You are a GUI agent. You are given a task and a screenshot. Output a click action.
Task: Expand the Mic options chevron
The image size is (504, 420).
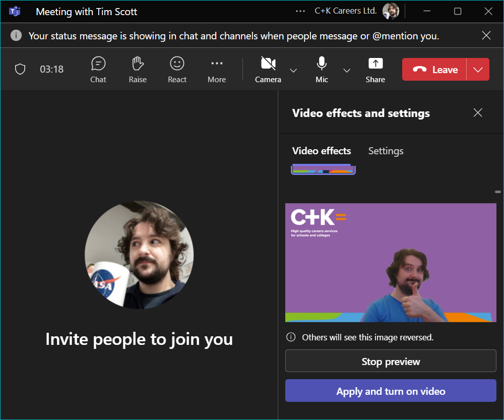(347, 71)
